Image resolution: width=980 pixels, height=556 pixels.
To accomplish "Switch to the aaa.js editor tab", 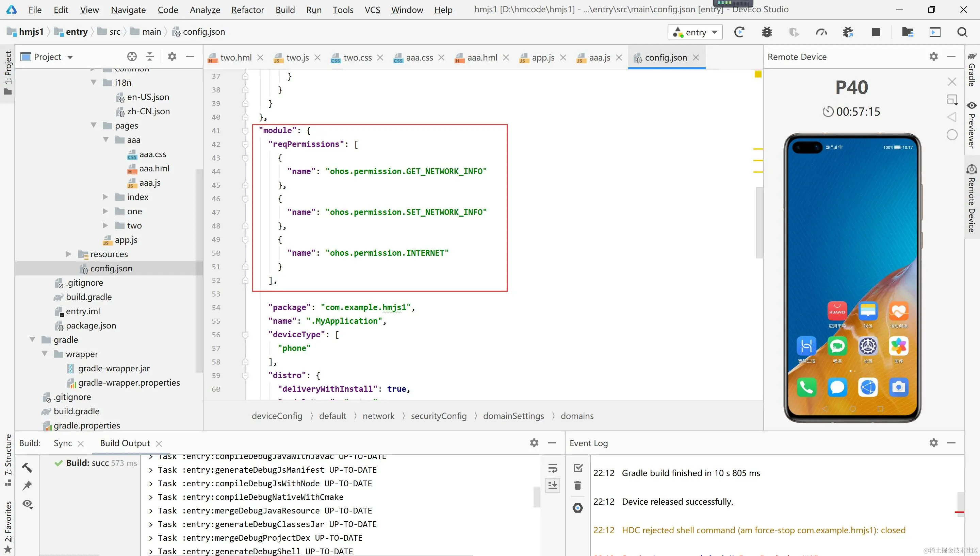I will click(x=599, y=58).
